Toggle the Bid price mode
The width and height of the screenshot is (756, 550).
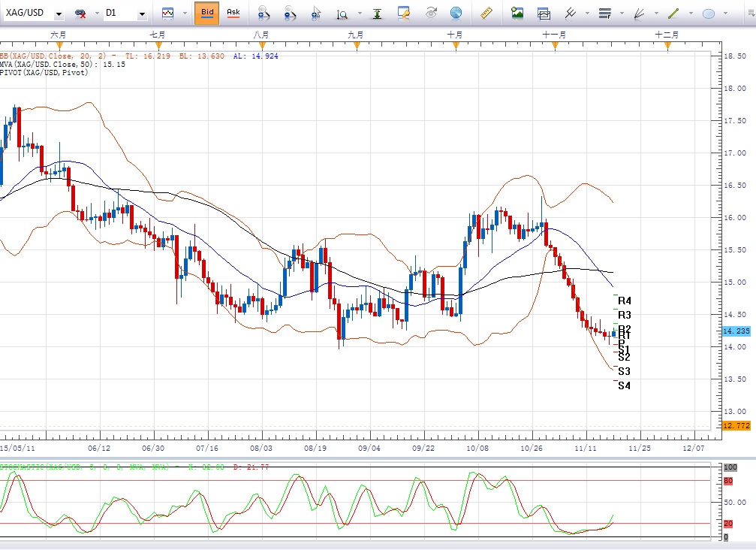tap(207, 13)
